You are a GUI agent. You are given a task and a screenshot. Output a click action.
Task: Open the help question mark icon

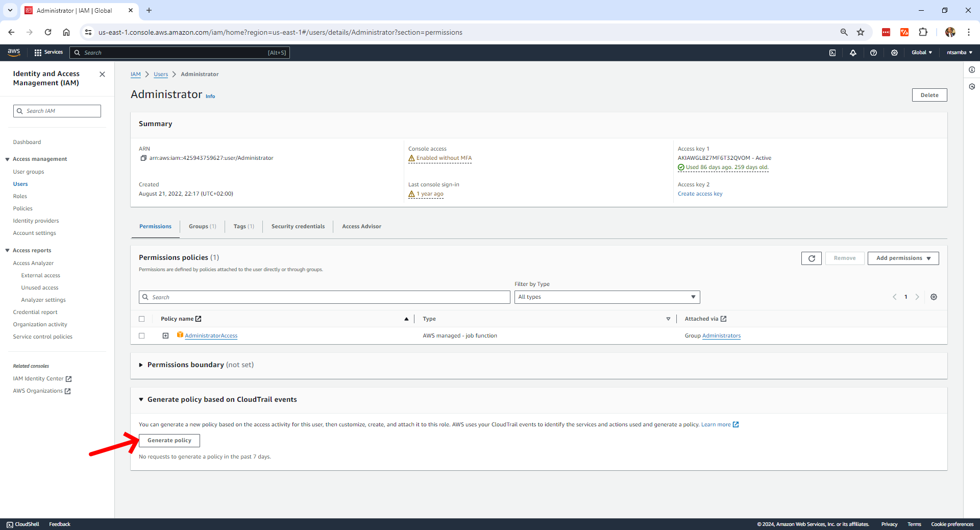coord(873,53)
